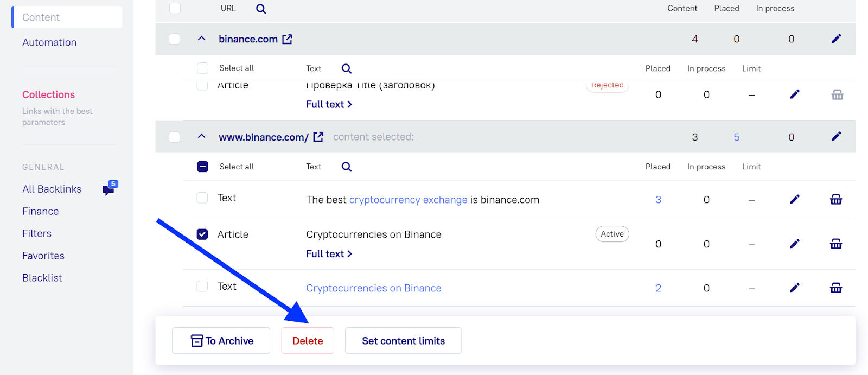Open the Content sidebar tab
868x375 pixels.
coord(67,17)
